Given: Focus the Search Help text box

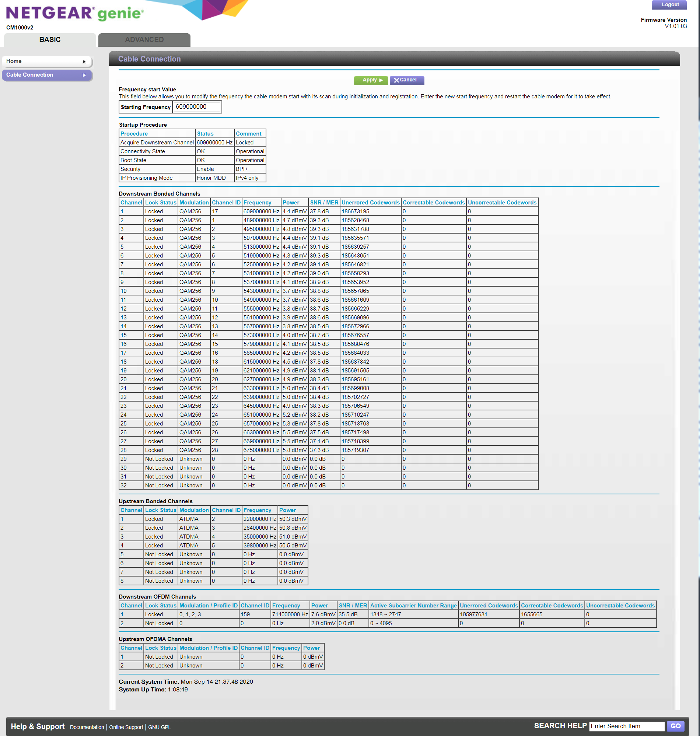Looking at the screenshot, I should (x=626, y=726).
